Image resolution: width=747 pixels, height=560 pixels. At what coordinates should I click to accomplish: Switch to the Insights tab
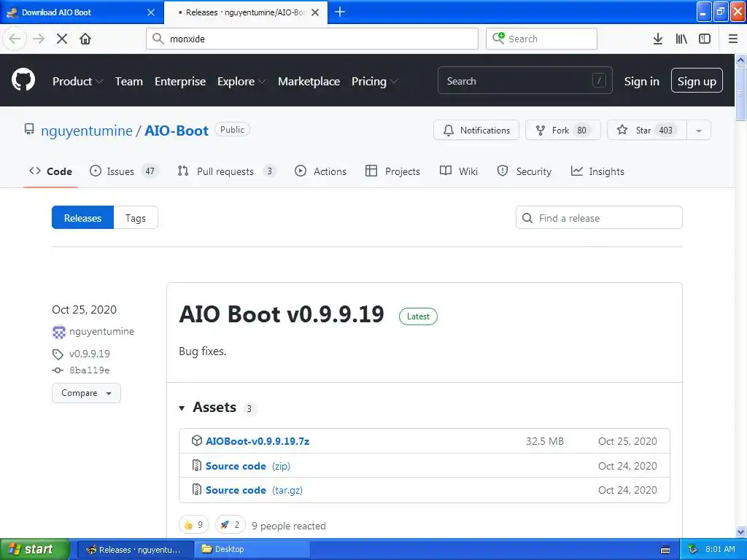597,171
